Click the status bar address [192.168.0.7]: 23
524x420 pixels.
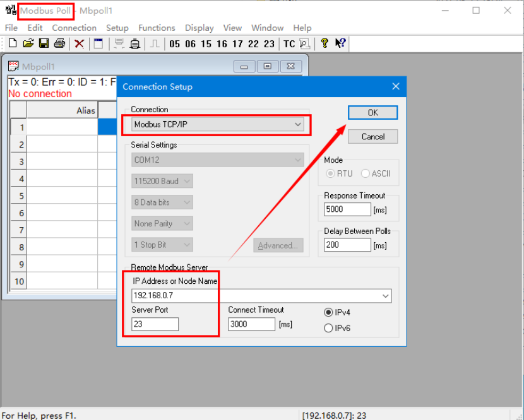click(334, 416)
